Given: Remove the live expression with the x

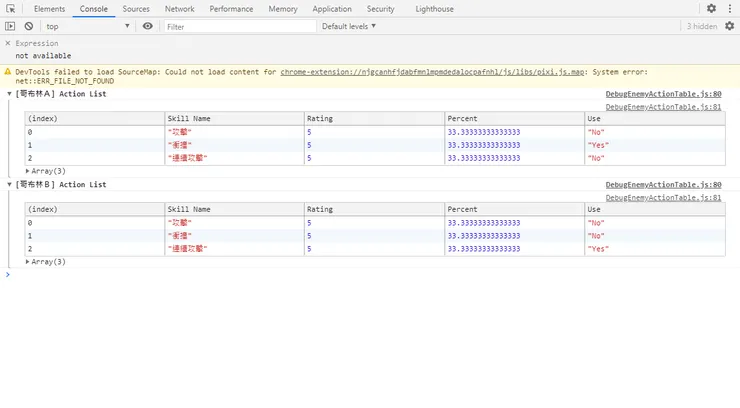Looking at the screenshot, I should [x=9, y=44].
